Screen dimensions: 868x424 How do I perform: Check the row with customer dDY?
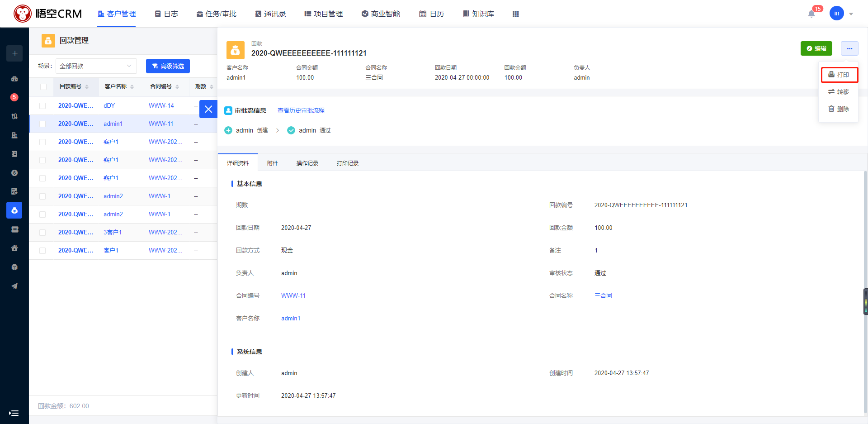(x=42, y=106)
